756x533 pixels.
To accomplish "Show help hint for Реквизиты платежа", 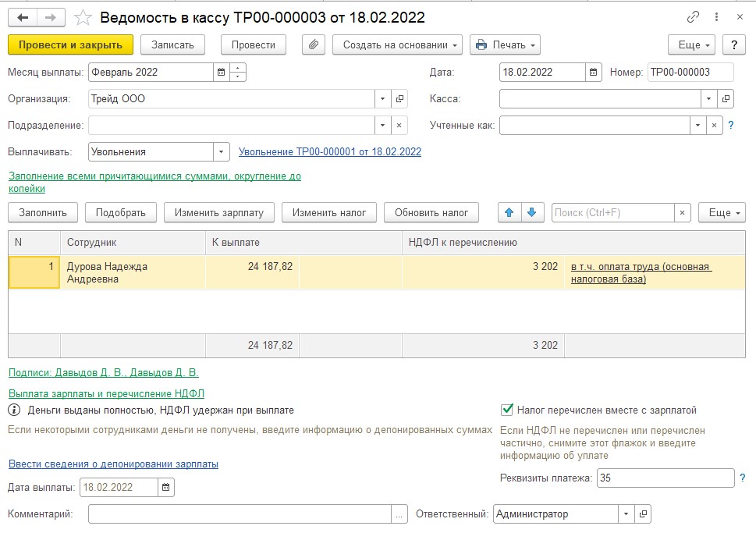I will tap(743, 478).
